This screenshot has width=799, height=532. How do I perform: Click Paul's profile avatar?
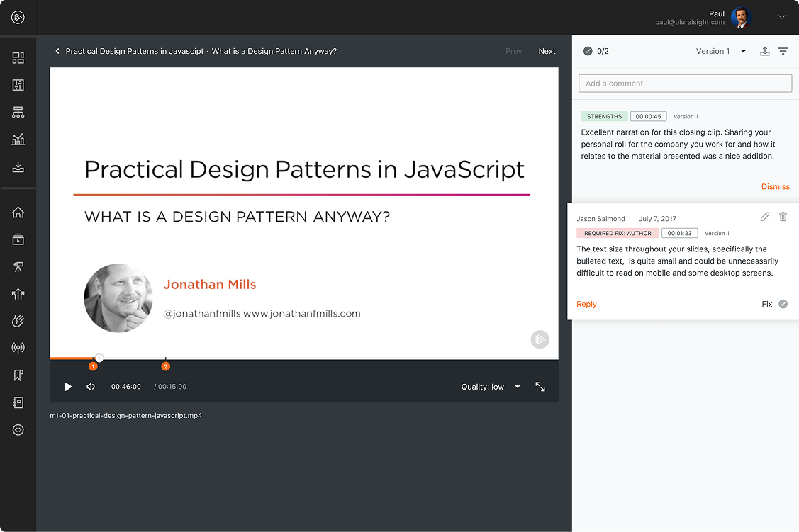click(741, 18)
